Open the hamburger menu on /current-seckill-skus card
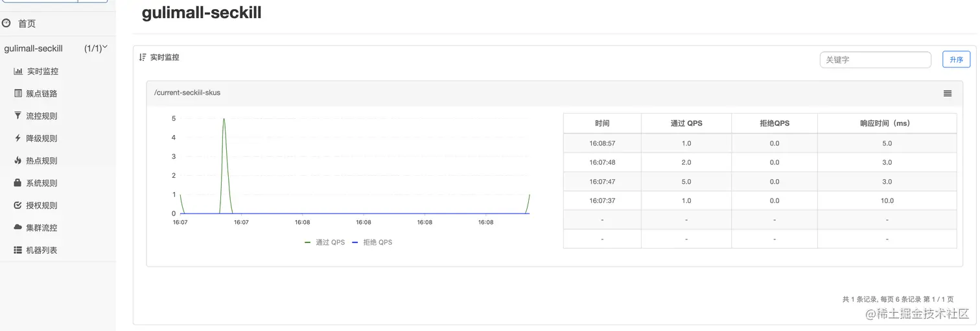The image size is (980, 331). [x=948, y=93]
